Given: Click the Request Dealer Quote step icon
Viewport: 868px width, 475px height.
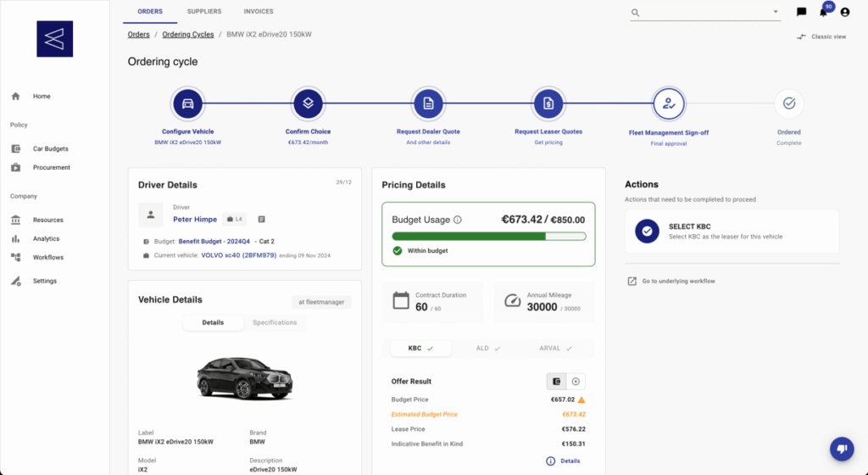Looking at the screenshot, I should pyautogui.click(x=428, y=104).
